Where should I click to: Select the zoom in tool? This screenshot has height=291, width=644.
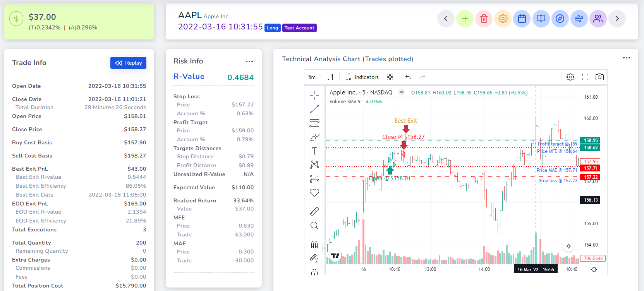click(314, 225)
